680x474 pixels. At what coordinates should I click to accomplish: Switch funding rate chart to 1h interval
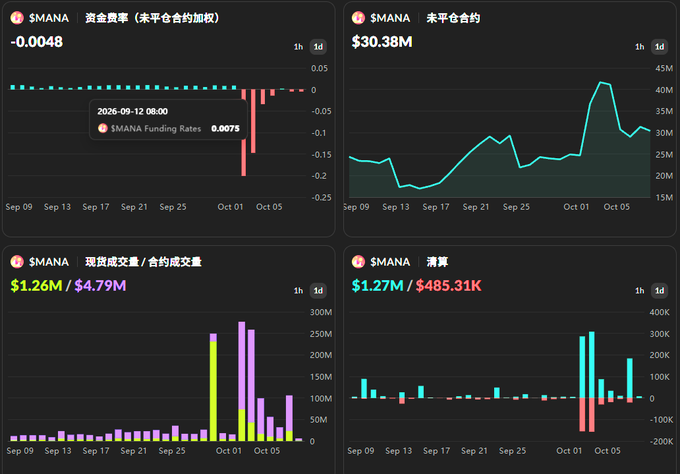pos(298,47)
